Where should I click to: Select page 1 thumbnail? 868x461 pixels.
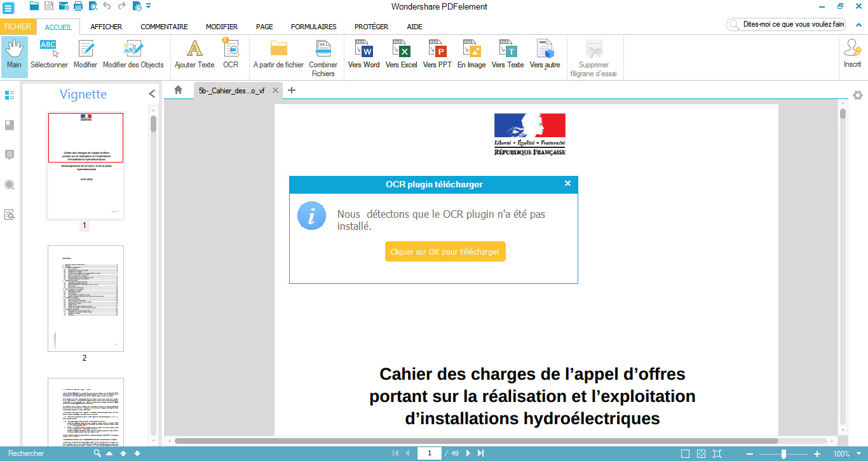[86, 166]
